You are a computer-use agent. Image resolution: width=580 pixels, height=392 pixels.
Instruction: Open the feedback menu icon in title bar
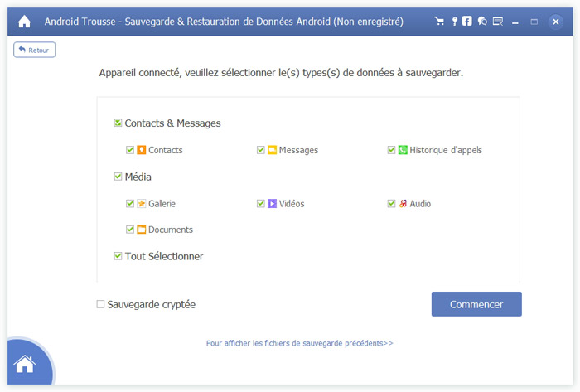click(497, 21)
